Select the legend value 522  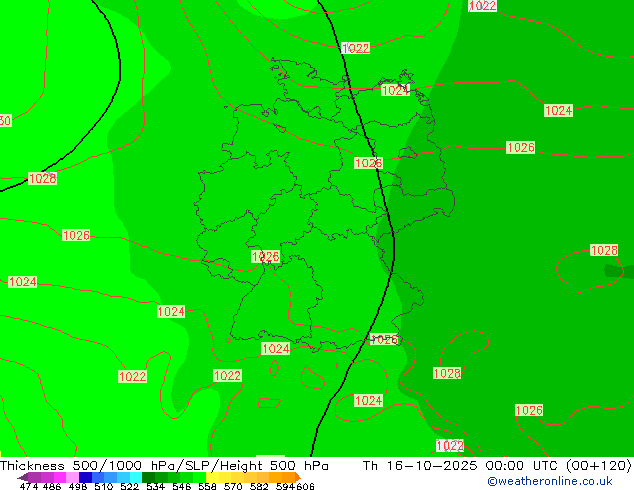point(129,486)
